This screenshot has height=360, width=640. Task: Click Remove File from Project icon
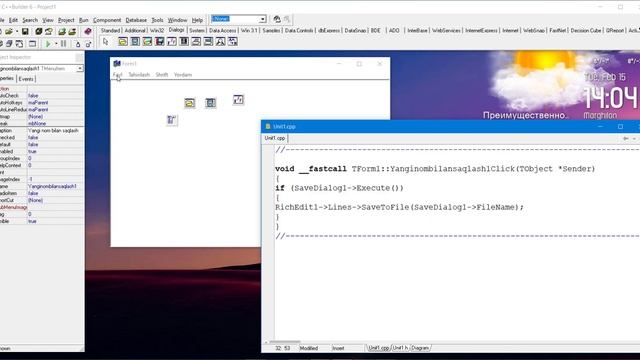[x=72, y=31]
